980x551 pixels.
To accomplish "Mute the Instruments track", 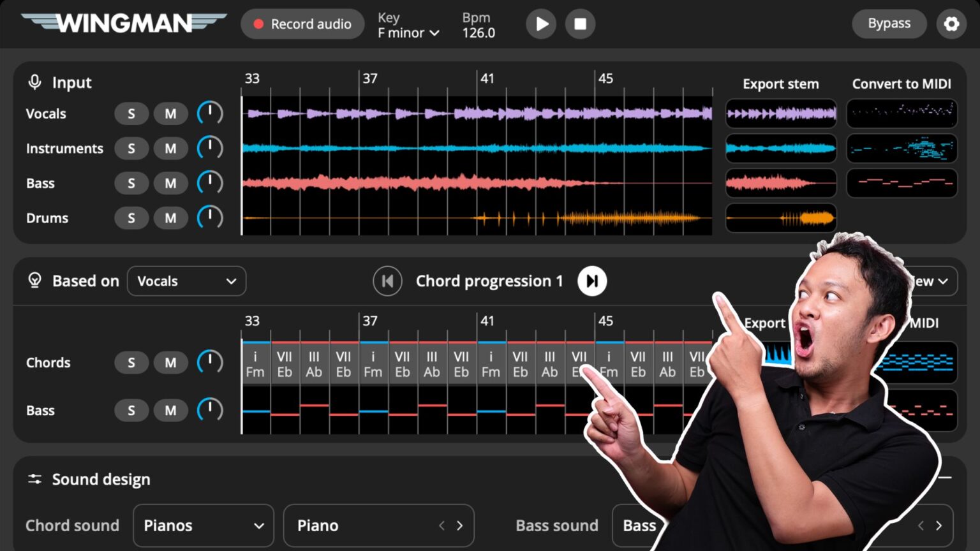I will click(x=170, y=149).
